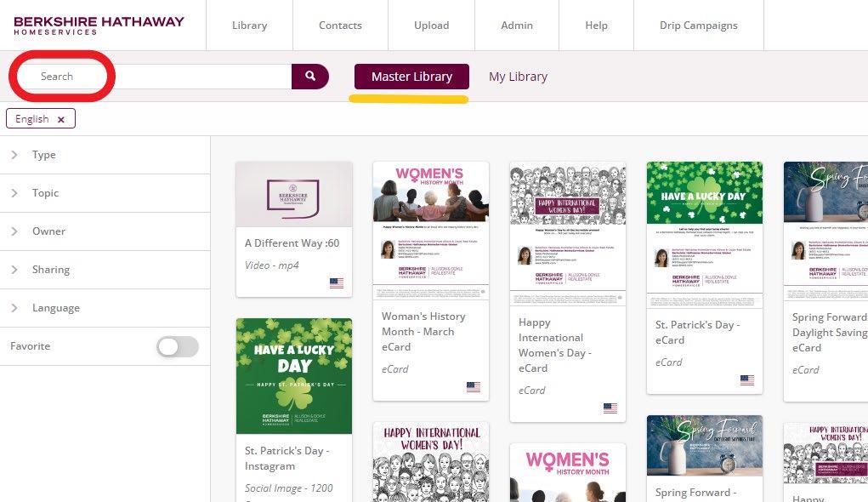Open the Contacts menu
The width and height of the screenshot is (868, 502).
[340, 26]
